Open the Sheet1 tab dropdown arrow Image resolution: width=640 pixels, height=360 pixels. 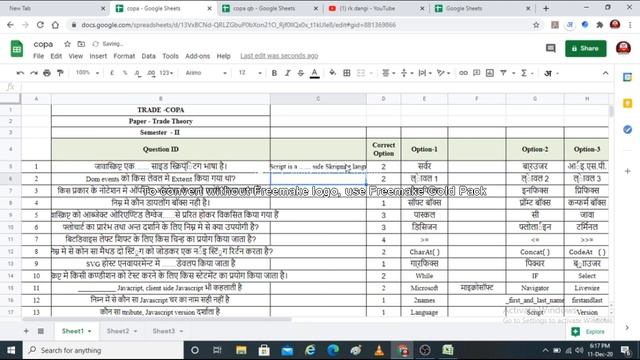click(89, 331)
